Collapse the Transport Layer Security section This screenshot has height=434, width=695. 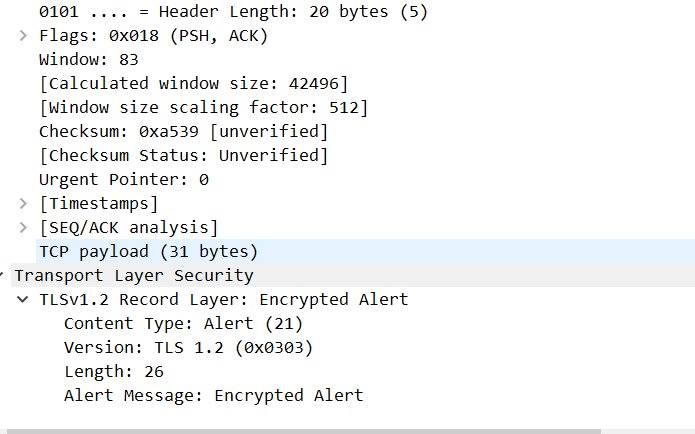pos(2,275)
